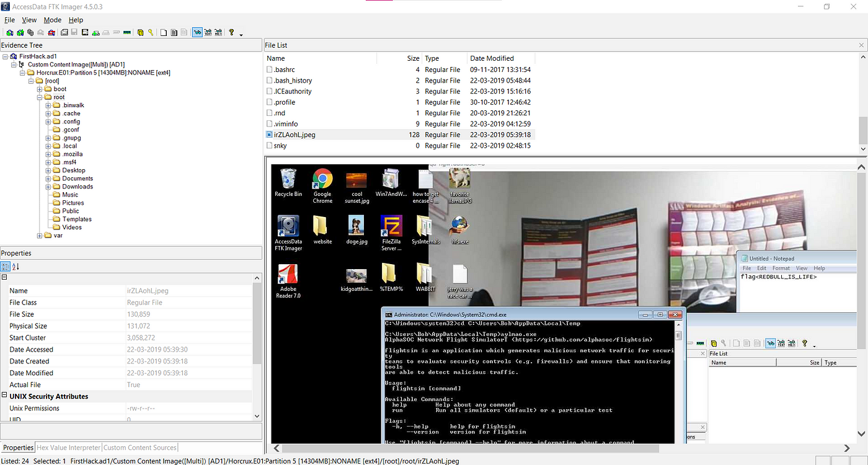Collapse the Custom Content Image node
Screen dimensions: 868x465
pos(14,64)
